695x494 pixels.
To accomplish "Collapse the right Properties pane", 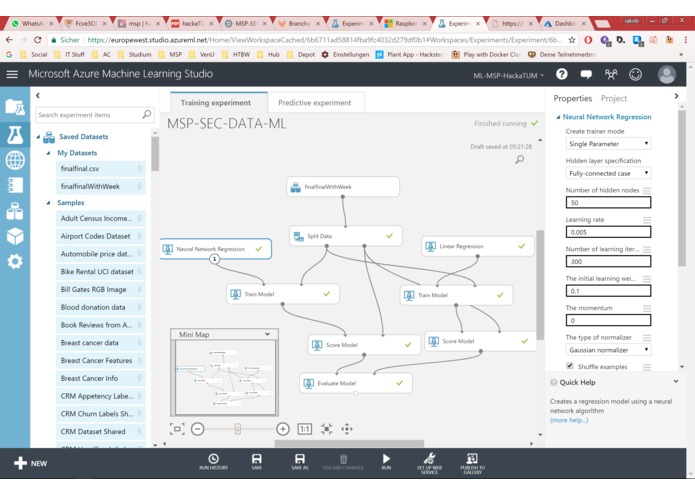I will click(x=676, y=96).
